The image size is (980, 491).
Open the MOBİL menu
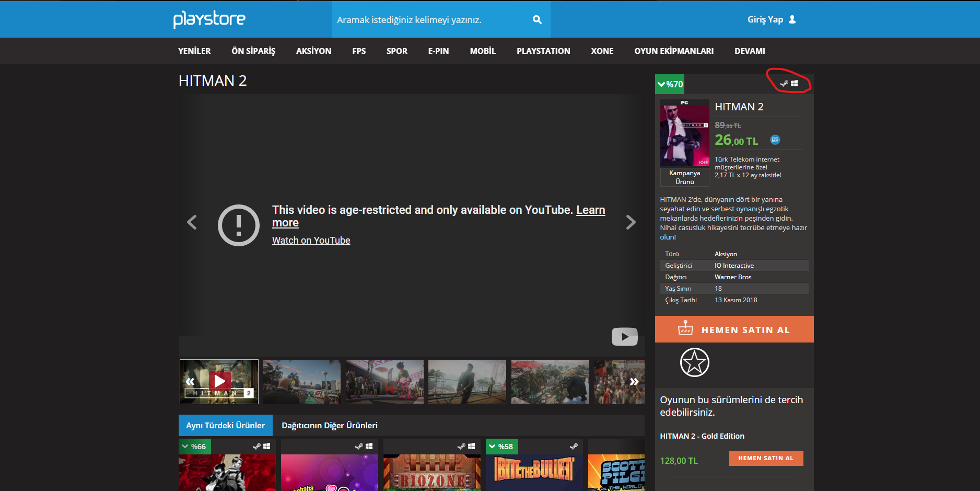(x=483, y=51)
